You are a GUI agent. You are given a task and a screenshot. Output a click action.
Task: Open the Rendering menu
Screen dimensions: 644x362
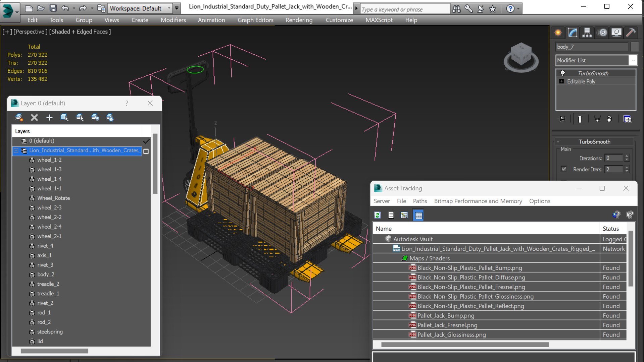(x=299, y=20)
